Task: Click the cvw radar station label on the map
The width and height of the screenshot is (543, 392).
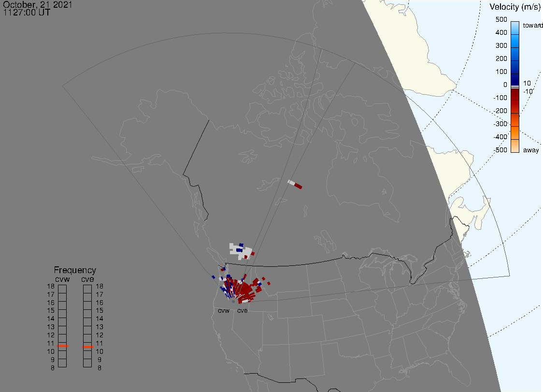Action: point(224,310)
